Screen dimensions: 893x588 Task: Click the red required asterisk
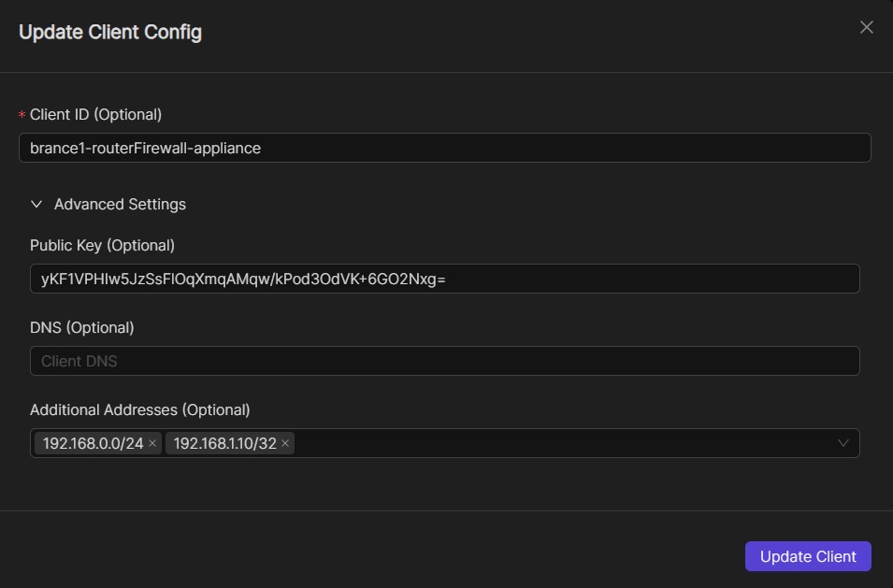[x=22, y=115]
